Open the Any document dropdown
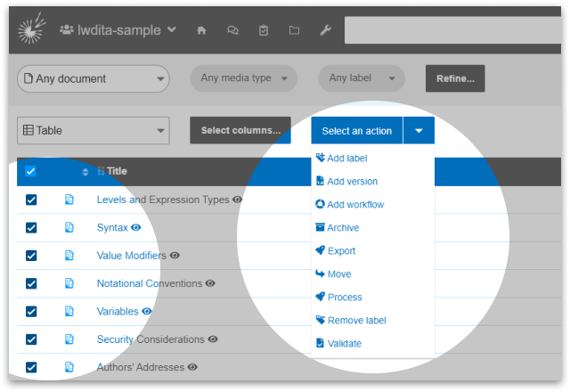Screen dimensions: 570x392 [x=93, y=78]
